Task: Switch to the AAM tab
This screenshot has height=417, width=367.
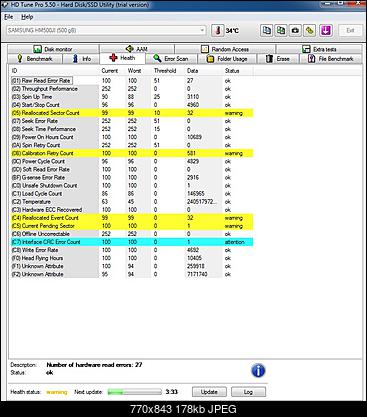Action: [x=137, y=49]
